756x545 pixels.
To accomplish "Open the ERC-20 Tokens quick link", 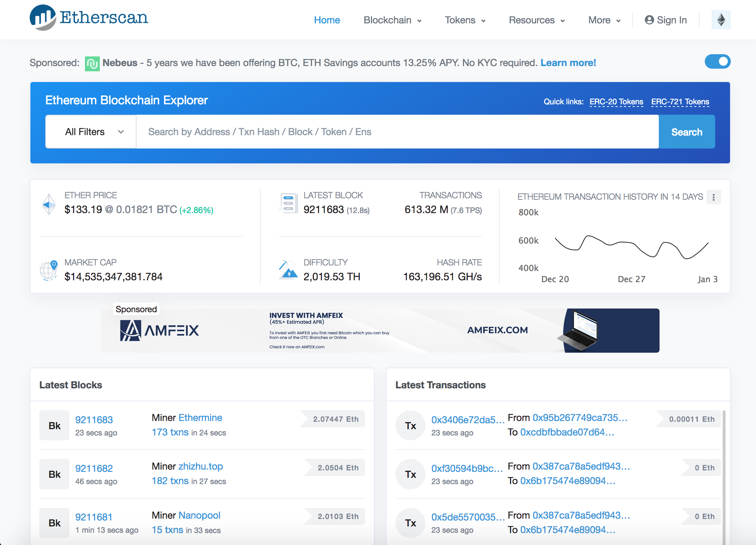I will coord(616,102).
